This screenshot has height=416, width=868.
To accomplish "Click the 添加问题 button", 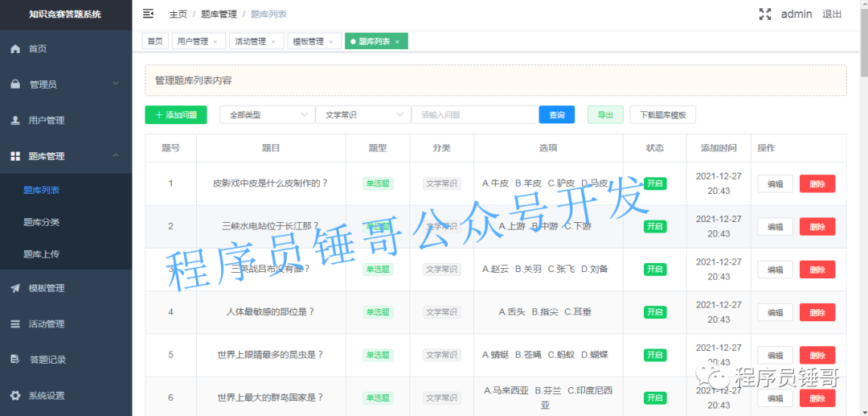I will coord(175,115).
